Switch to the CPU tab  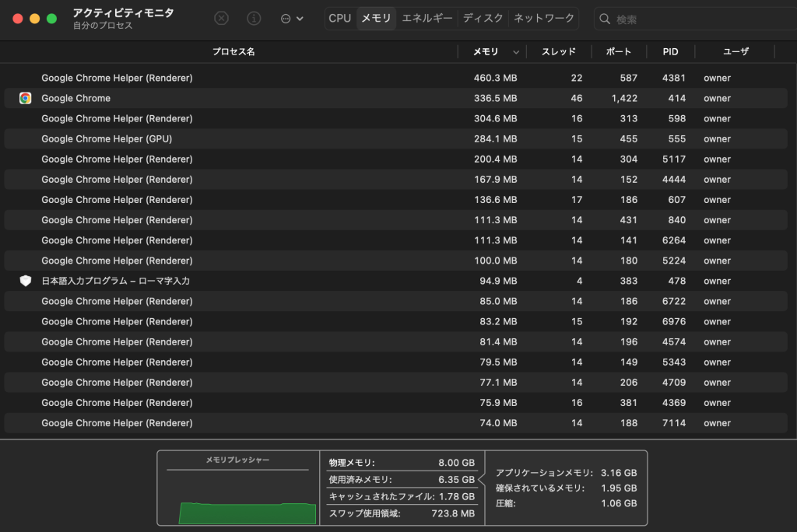(x=339, y=19)
